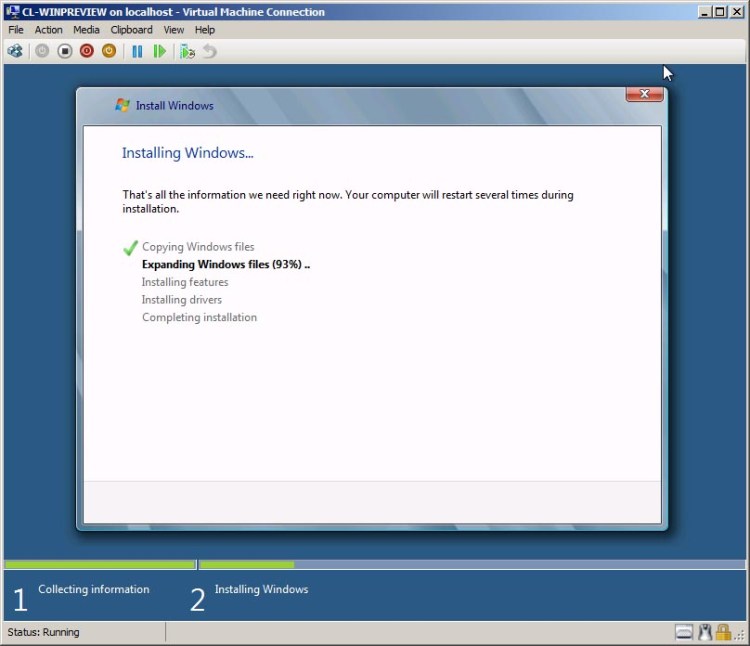Take a snapshot using the toolbar icon
750x646 pixels.
(187, 51)
